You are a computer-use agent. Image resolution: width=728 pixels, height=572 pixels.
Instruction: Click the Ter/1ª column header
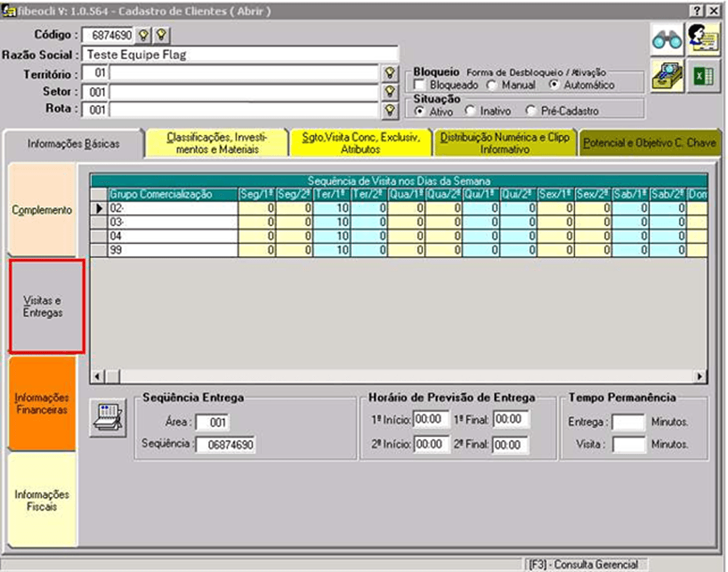[x=331, y=194]
